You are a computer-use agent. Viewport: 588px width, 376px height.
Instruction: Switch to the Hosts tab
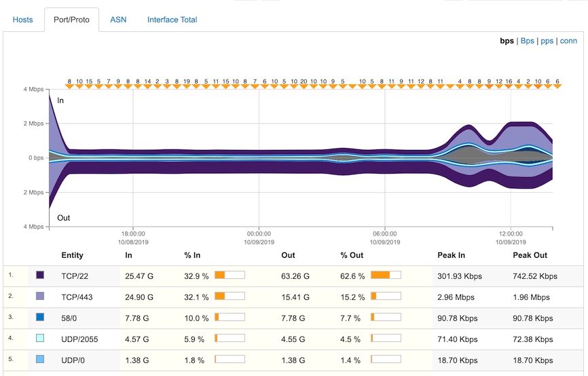(22, 20)
